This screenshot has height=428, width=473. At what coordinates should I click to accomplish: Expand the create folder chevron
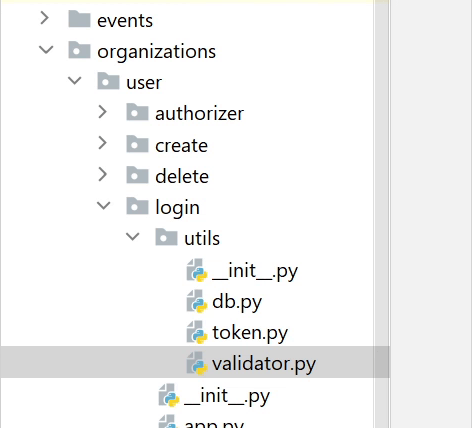pyautogui.click(x=103, y=143)
